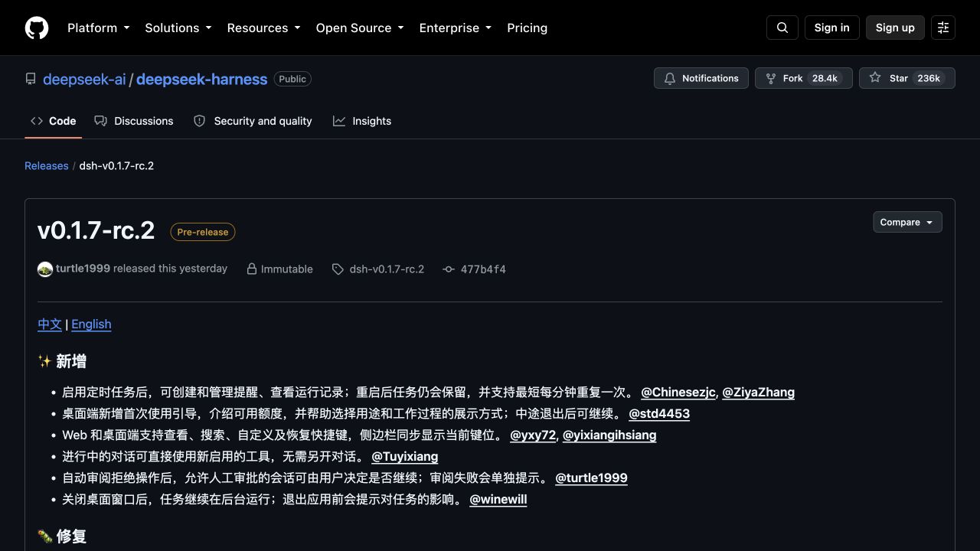Click the Pre-release label badge
The image size is (980, 551).
click(203, 232)
